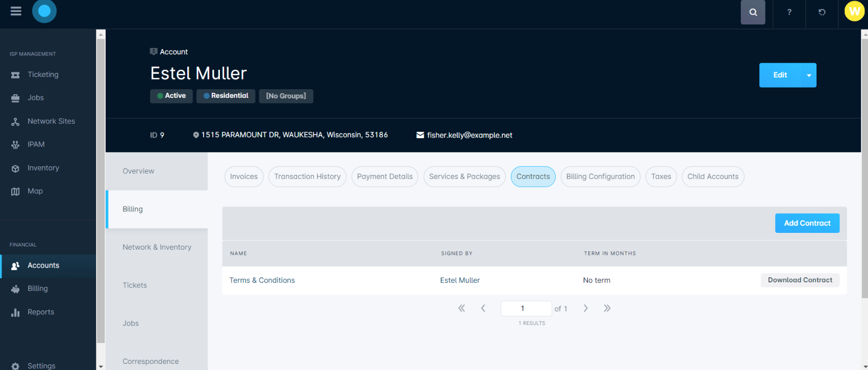Click the Map sidebar icon
Viewport: 868px width, 370px height.
(15, 192)
